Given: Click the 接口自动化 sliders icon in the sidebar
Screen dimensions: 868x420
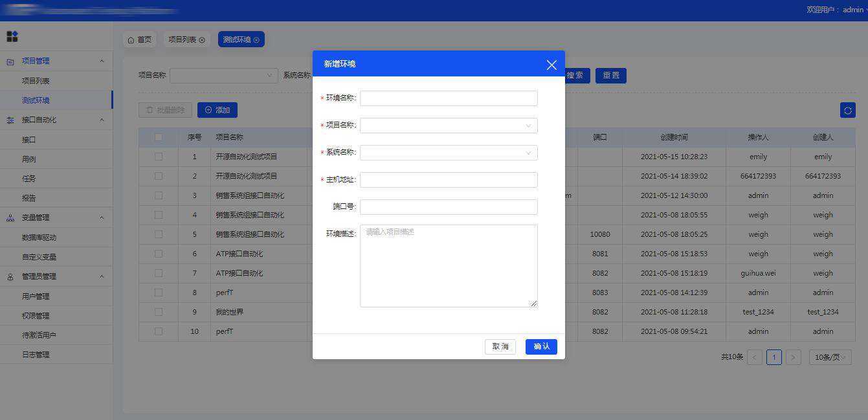Looking at the screenshot, I should (10, 120).
